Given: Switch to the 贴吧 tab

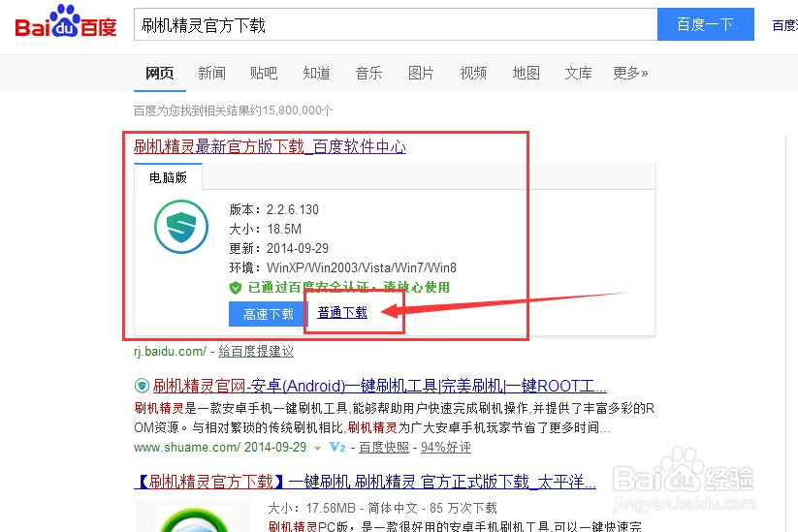Looking at the screenshot, I should 264,74.
